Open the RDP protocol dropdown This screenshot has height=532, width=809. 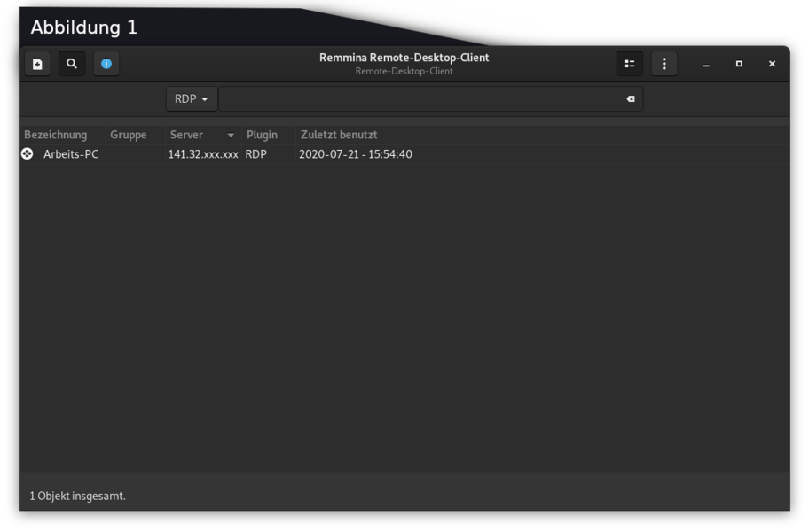(192, 99)
